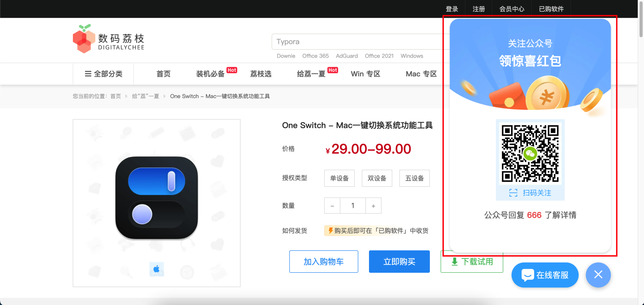Increase quantity with the plus stepper
Image resolution: width=644 pixels, height=305 pixels.
click(373, 205)
